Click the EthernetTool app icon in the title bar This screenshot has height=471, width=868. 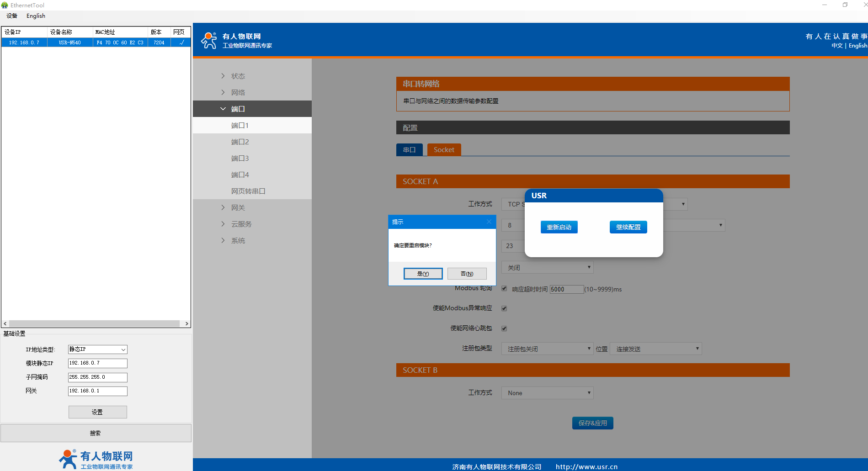(x=5, y=5)
